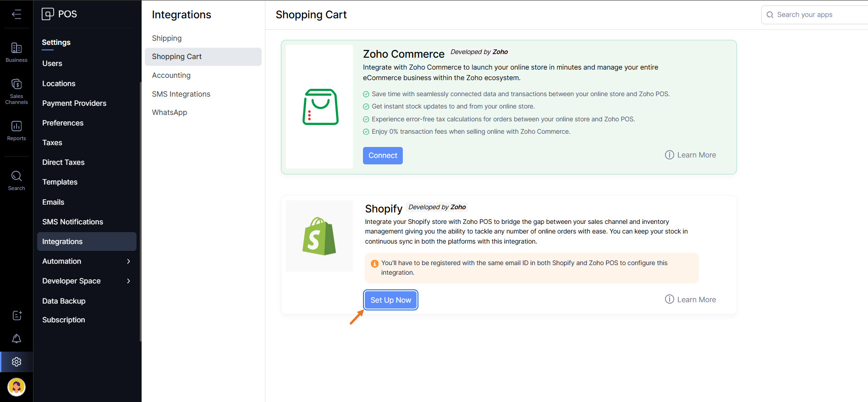Viewport: 868px width, 402px height.
Task: Open the Sales Channels icon
Action: click(x=16, y=91)
